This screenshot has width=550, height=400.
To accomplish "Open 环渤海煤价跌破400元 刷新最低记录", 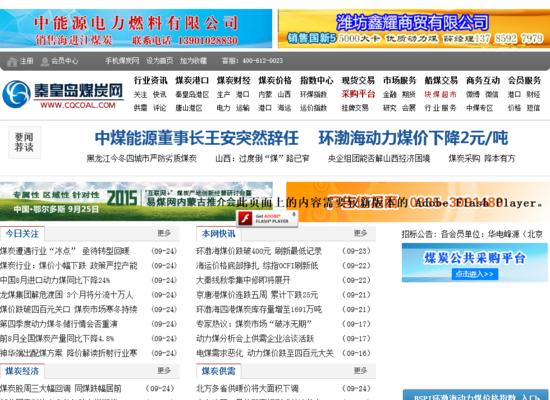I will 259,251.
